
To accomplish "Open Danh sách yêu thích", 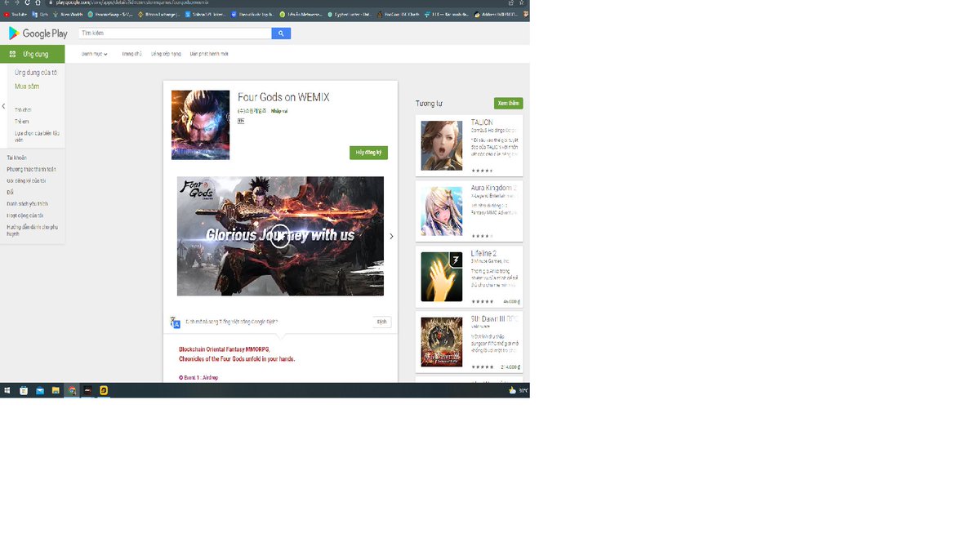I will (x=27, y=203).
